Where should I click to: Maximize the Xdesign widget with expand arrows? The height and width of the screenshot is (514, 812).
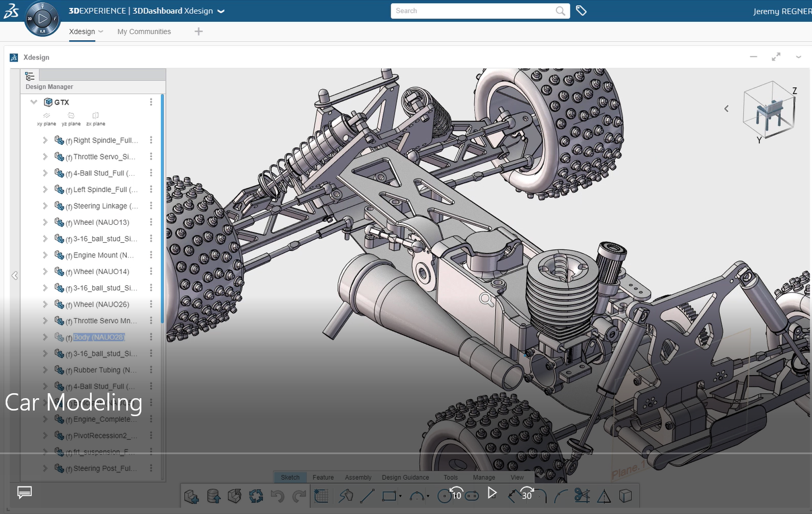pyautogui.click(x=776, y=57)
